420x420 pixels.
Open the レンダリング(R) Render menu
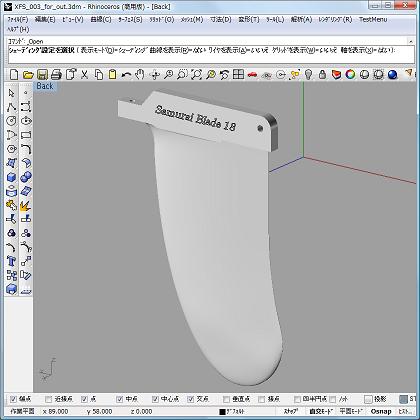click(x=335, y=20)
